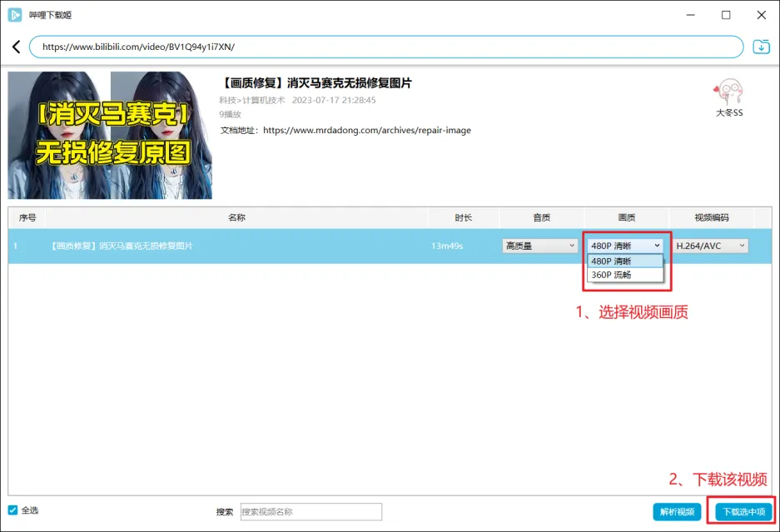Open the uploader avatar 大冬SS
Image resolution: width=780 pixels, height=532 pixels.
pos(728,92)
